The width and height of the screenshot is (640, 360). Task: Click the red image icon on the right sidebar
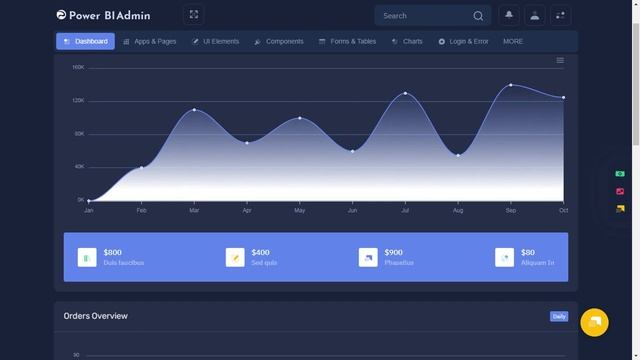point(620,191)
